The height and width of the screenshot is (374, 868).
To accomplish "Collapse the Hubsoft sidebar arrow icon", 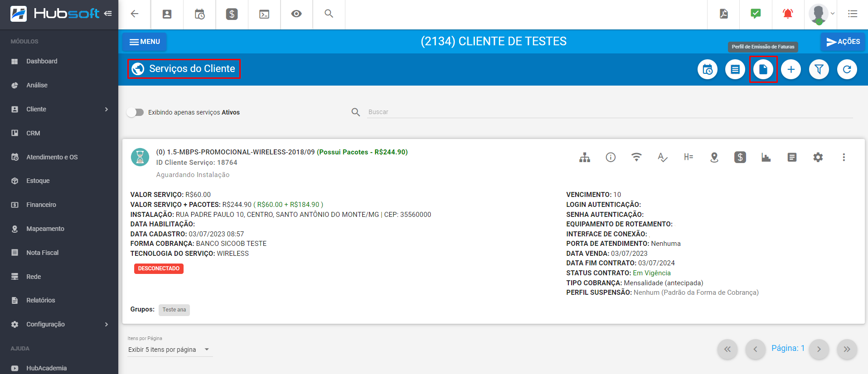I will (x=108, y=14).
